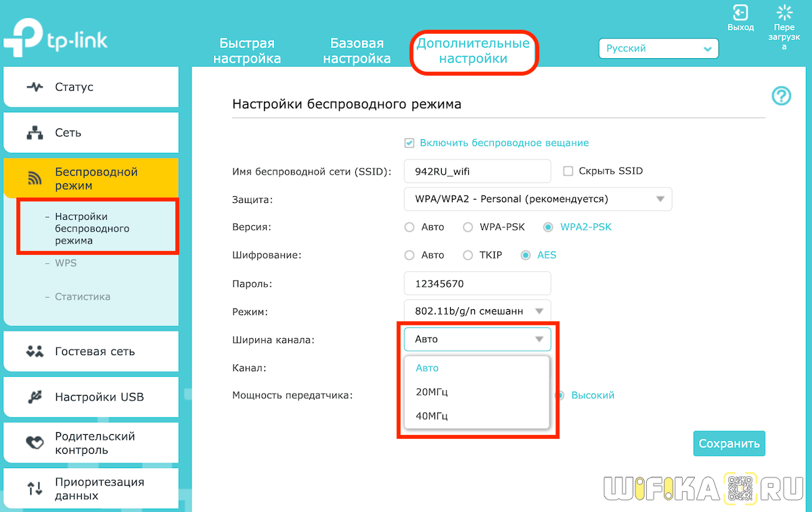Toggle the Включить беспроводное вещание checkbox
The height and width of the screenshot is (512, 812).
click(x=409, y=143)
